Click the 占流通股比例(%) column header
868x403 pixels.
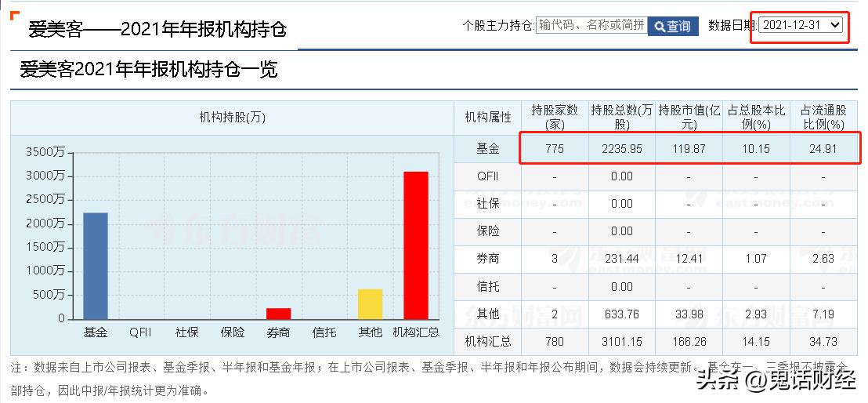click(x=823, y=118)
